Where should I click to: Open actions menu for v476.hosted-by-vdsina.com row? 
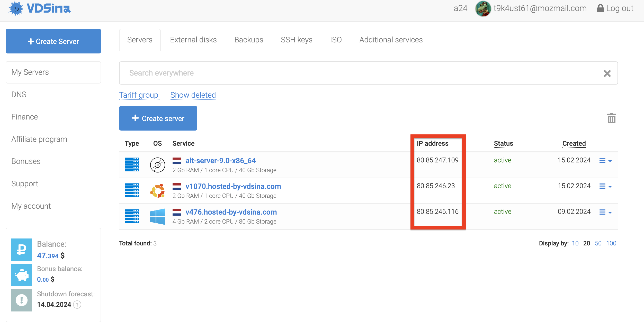[605, 212]
